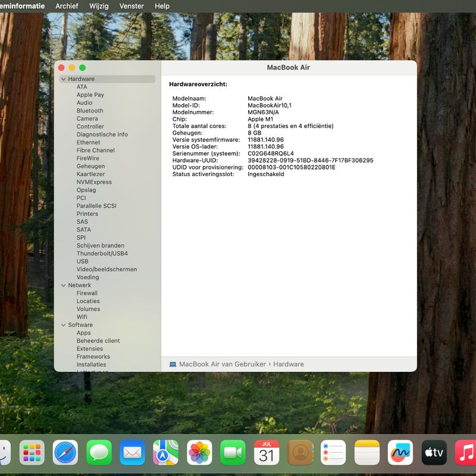Open the Systeeminformatie app menu

[x=22, y=6]
